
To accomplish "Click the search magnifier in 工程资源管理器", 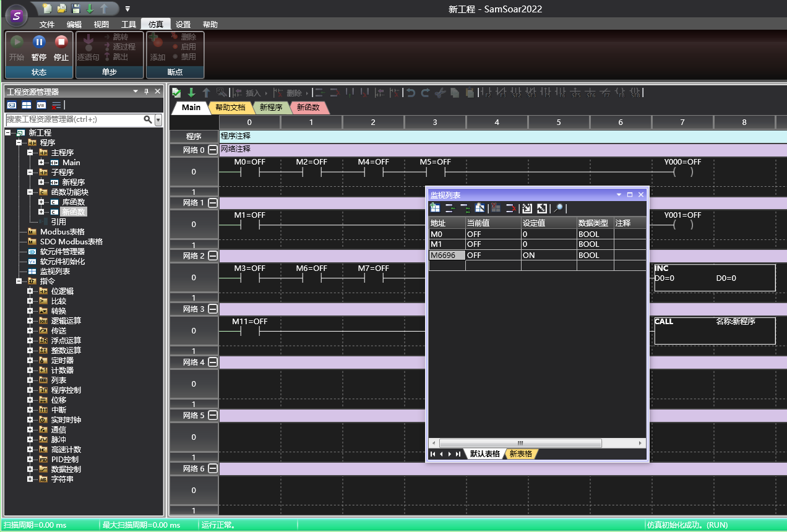I will click(147, 119).
